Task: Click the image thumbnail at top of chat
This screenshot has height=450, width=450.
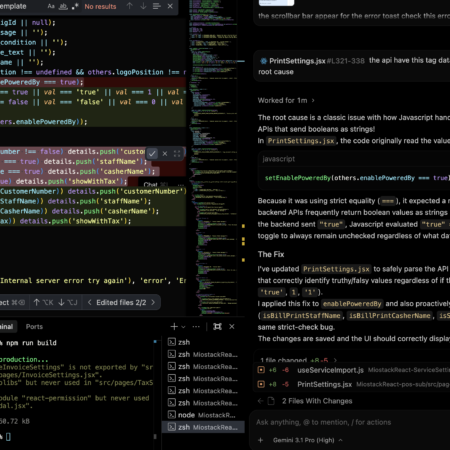Action: click(x=276, y=3)
